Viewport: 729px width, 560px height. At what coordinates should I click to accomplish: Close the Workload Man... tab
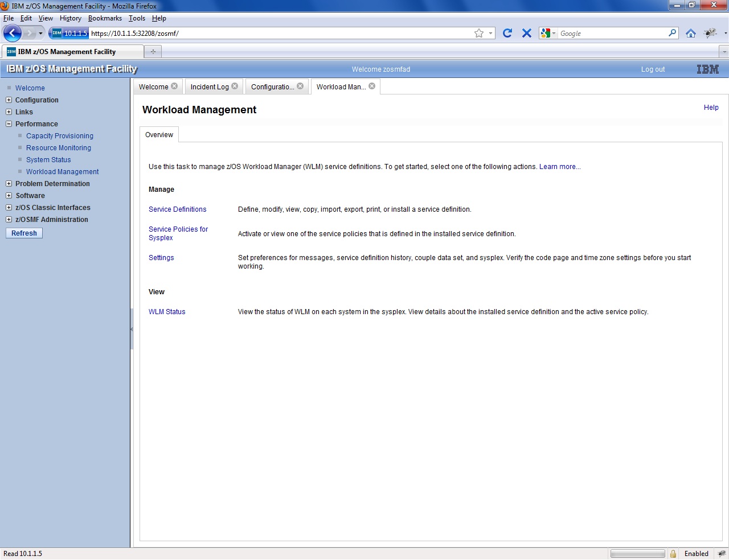click(x=372, y=86)
